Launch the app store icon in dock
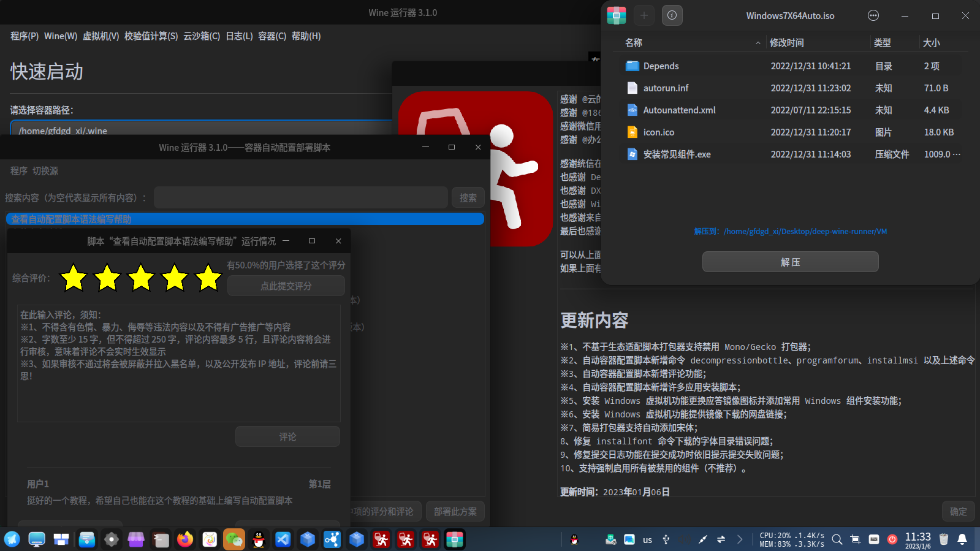 pos(136,539)
